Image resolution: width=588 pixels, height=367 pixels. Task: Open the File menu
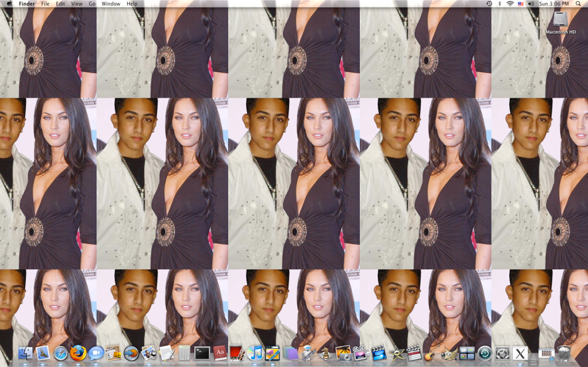point(45,4)
